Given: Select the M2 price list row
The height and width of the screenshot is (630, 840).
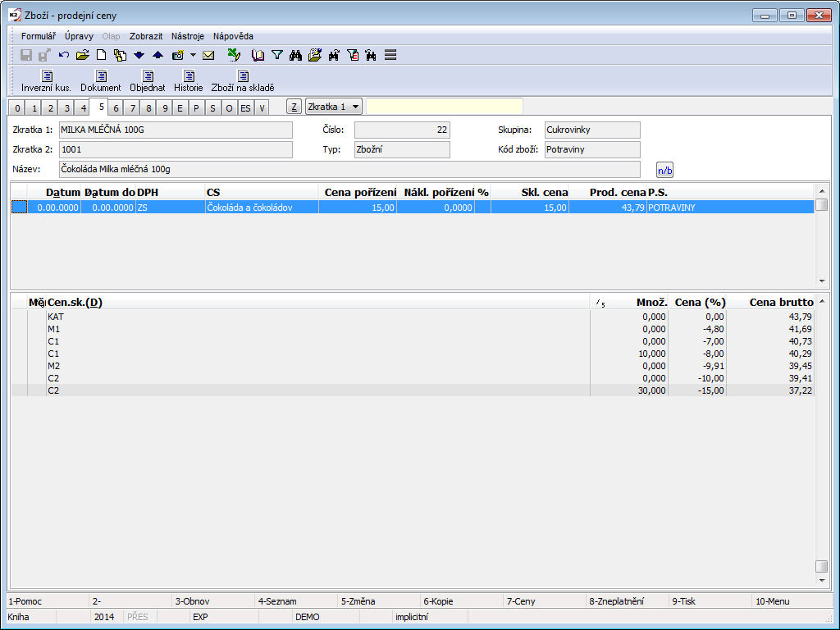Looking at the screenshot, I should pyautogui.click(x=54, y=366).
